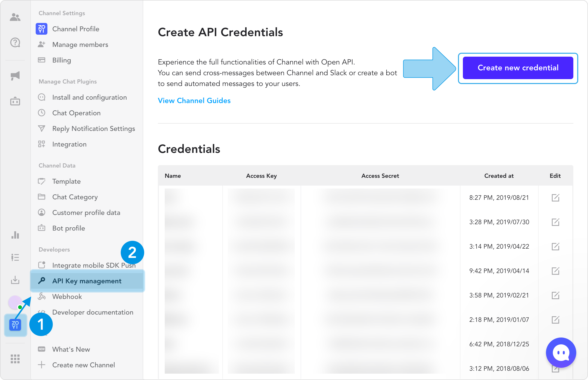The image size is (588, 380).
Task: Click Create new Channel
Action: [x=83, y=365]
